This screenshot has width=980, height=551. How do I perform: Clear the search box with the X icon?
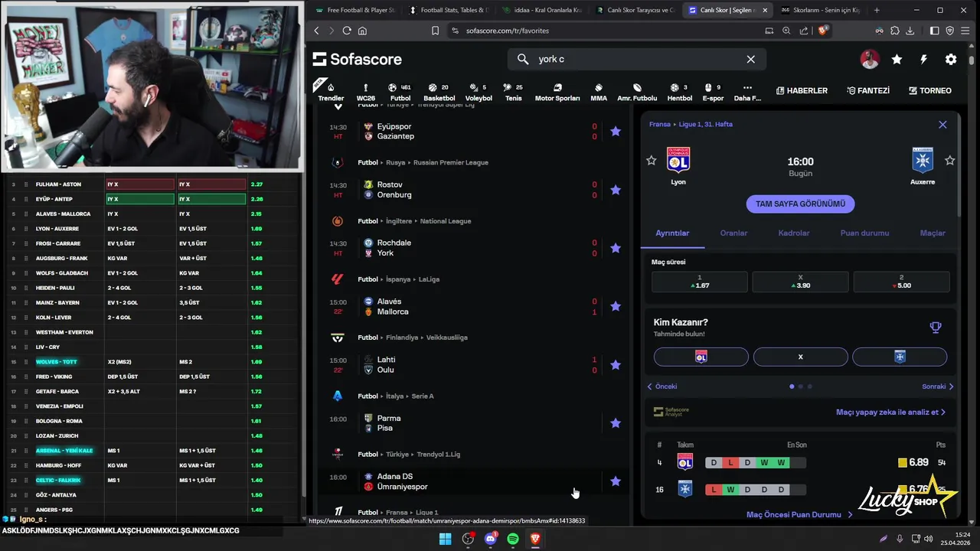click(750, 59)
